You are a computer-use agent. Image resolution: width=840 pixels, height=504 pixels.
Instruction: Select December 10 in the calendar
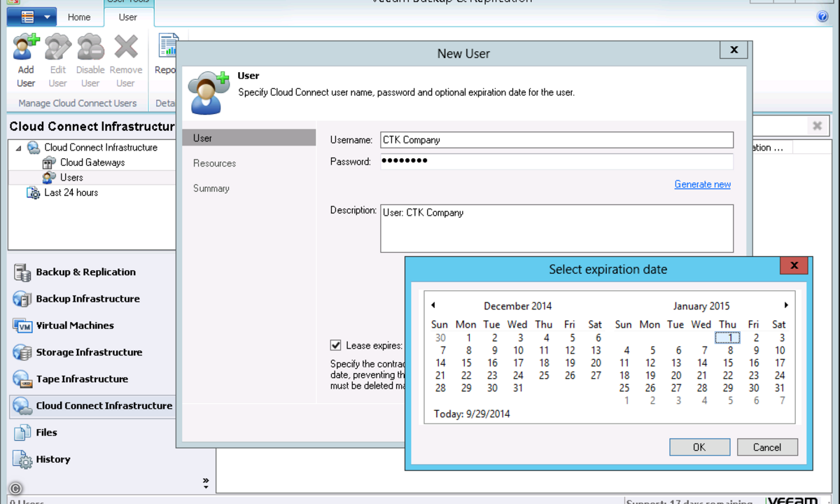(x=518, y=350)
